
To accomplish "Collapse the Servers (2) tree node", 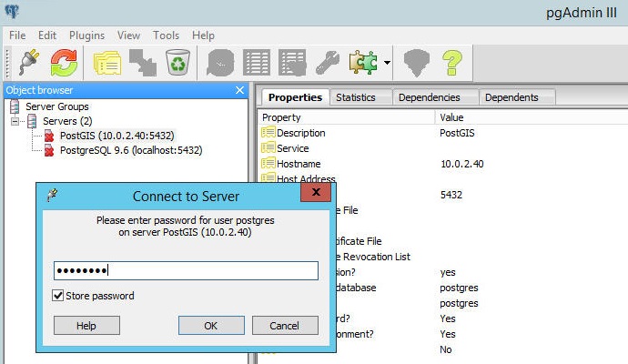I will pyautogui.click(x=15, y=121).
